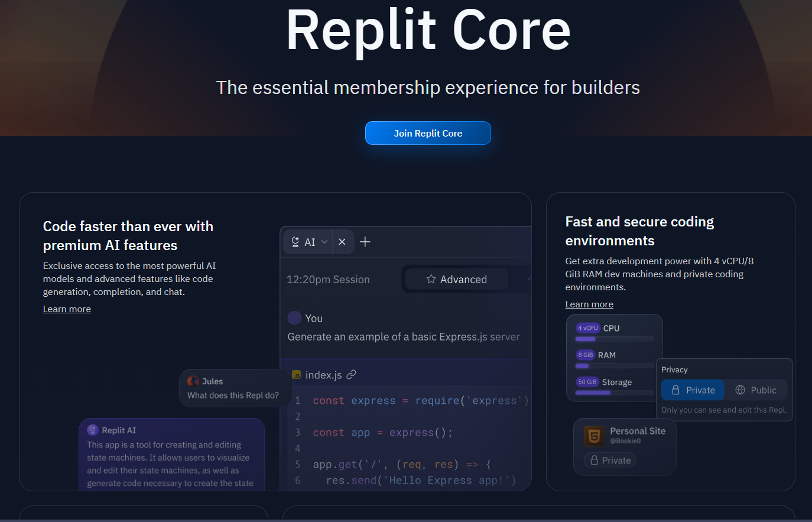Click code line 5 app.get

pos(402,465)
